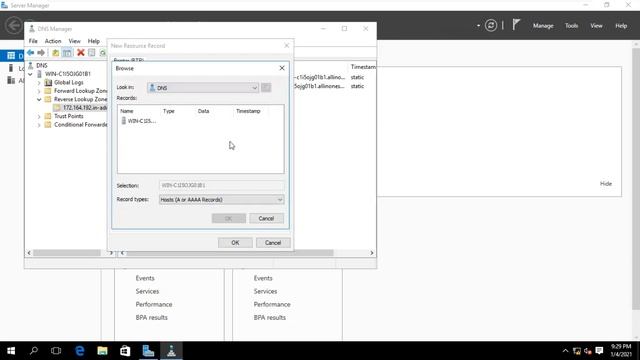Click the Forward arrow in DNS Manager toolbar
This screenshot has width=640, height=360.
[41, 53]
